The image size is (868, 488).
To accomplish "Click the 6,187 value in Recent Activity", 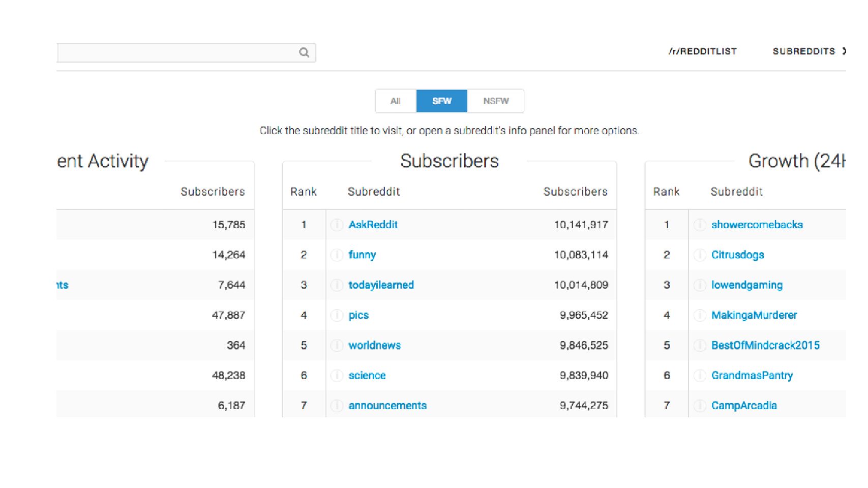I will 232,406.
